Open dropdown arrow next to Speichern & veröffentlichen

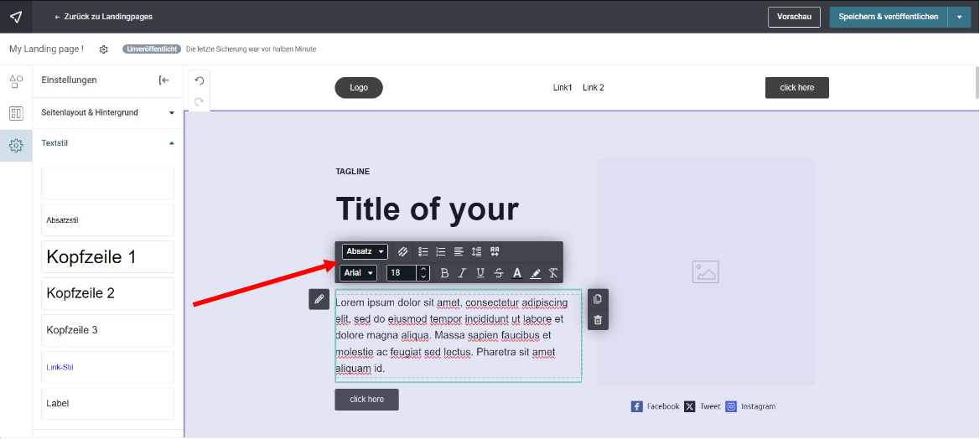959,17
